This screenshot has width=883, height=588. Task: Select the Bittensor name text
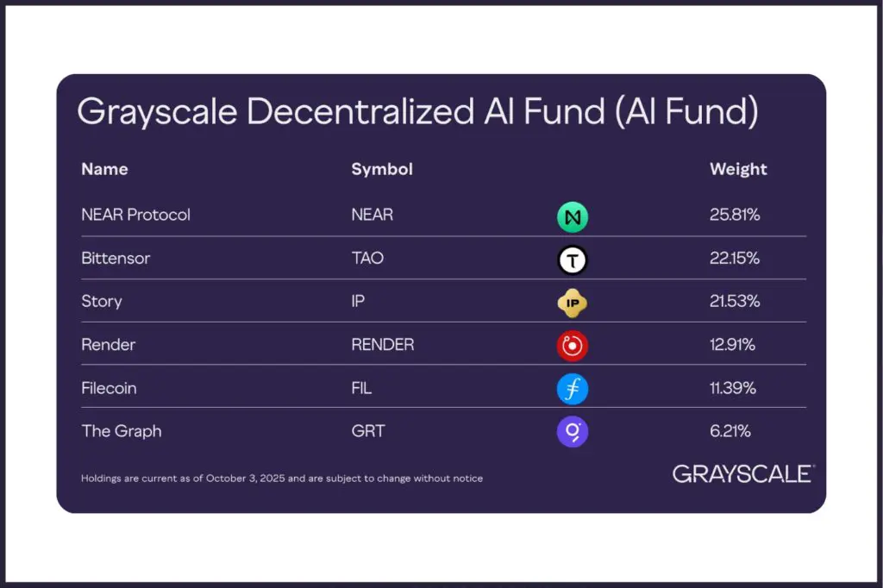[116, 258]
